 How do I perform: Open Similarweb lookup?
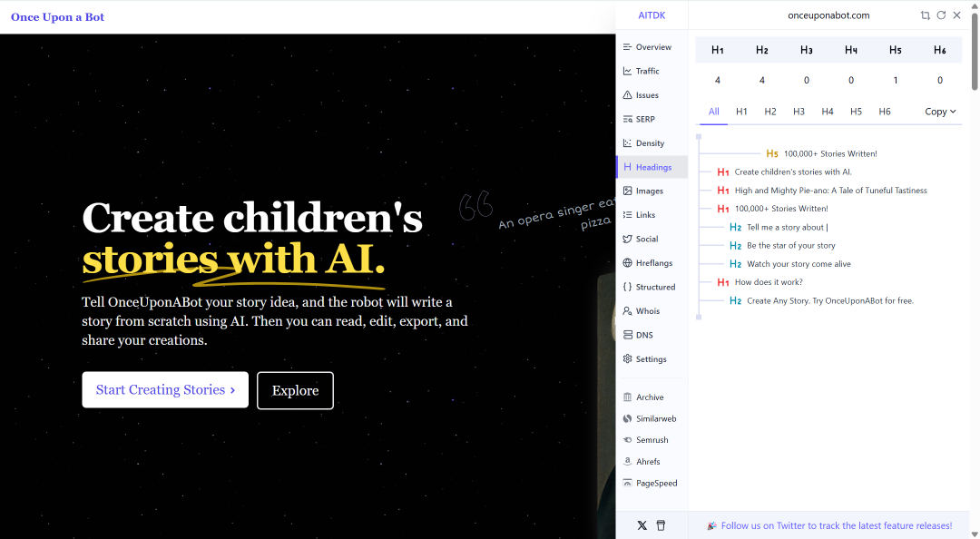pyautogui.click(x=652, y=418)
